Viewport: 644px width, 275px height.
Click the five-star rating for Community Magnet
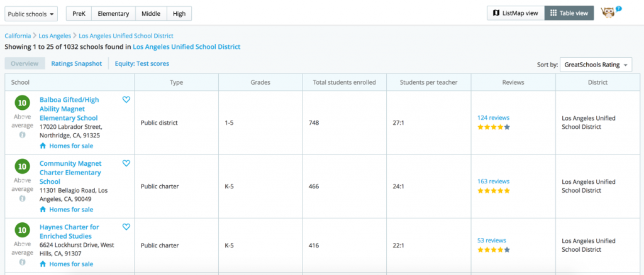(493, 191)
